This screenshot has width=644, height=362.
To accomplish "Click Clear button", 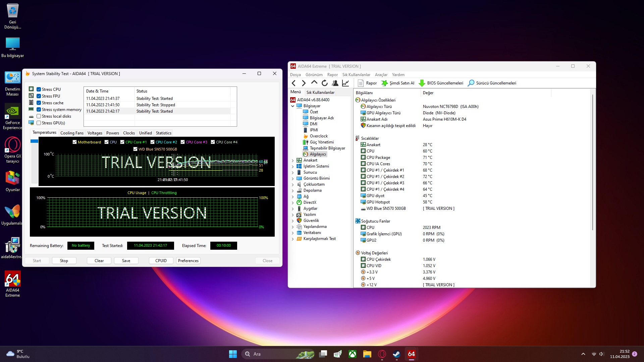I will (x=99, y=261).
